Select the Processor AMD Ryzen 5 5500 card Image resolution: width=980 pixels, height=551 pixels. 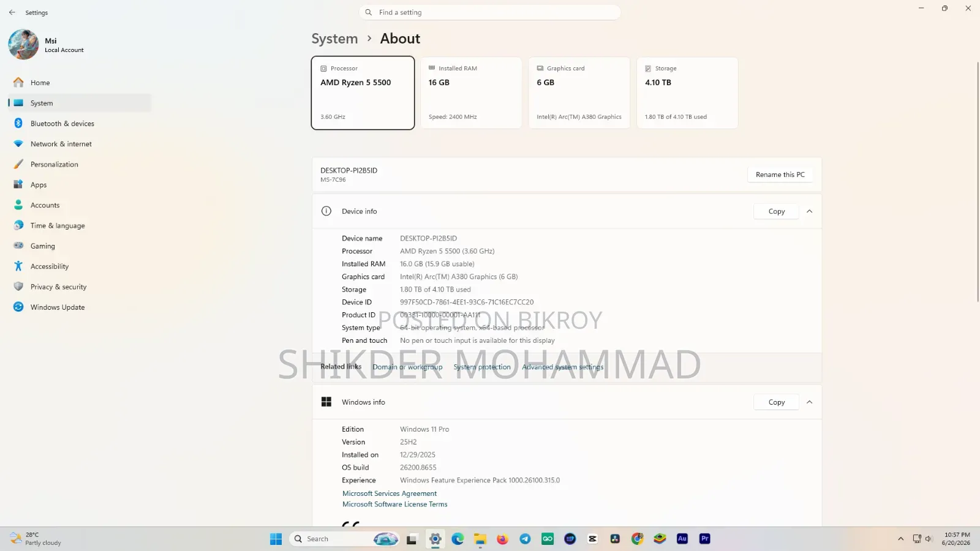(x=363, y=93)
